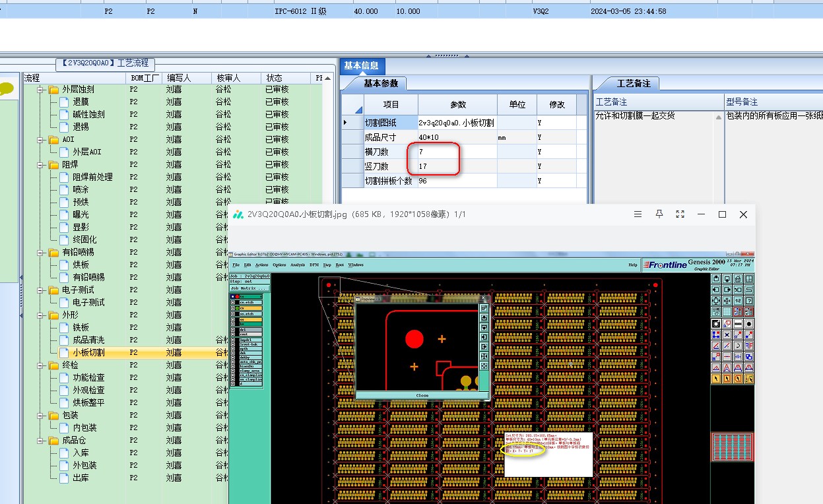Click the 竖刀数 value cell showing 17
The width and height of the screenshot is (823, 504).
pos(457,166)
